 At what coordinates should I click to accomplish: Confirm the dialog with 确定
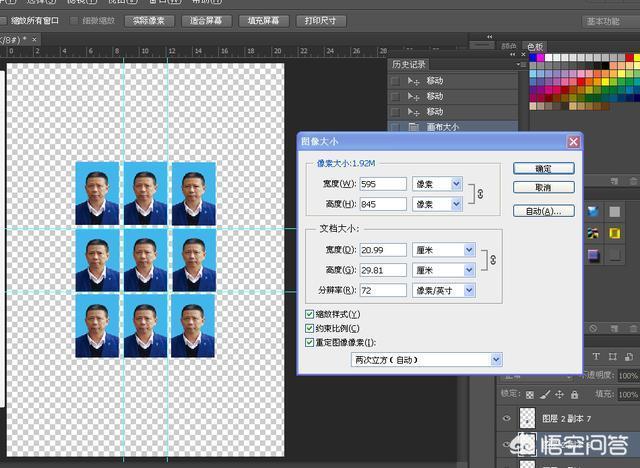(x=544, y=169)
